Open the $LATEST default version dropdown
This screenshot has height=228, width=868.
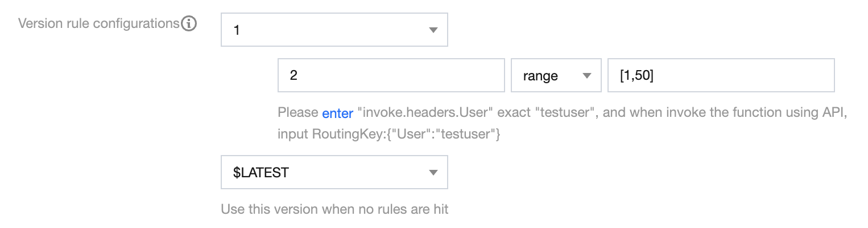[334, 172]
